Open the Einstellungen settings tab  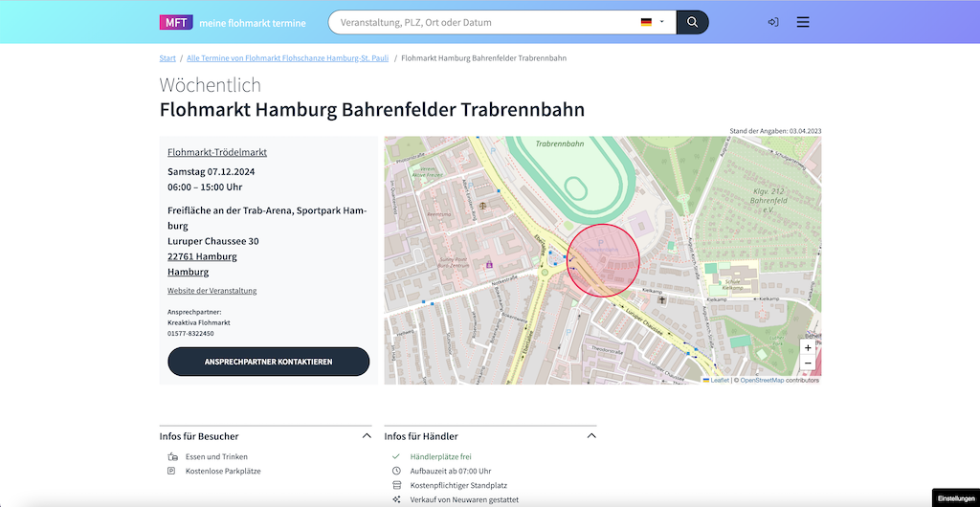pos(956,498)
